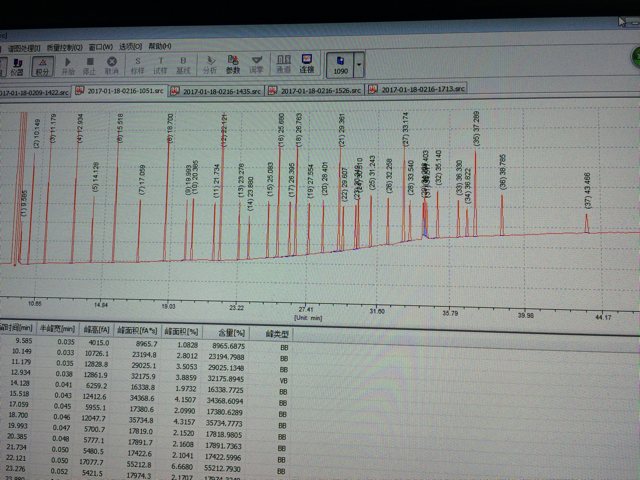Switch to tab 2017-01-18-0216-1526.src
This screenshot has height=480, width=640.
[x=315, y=90]
